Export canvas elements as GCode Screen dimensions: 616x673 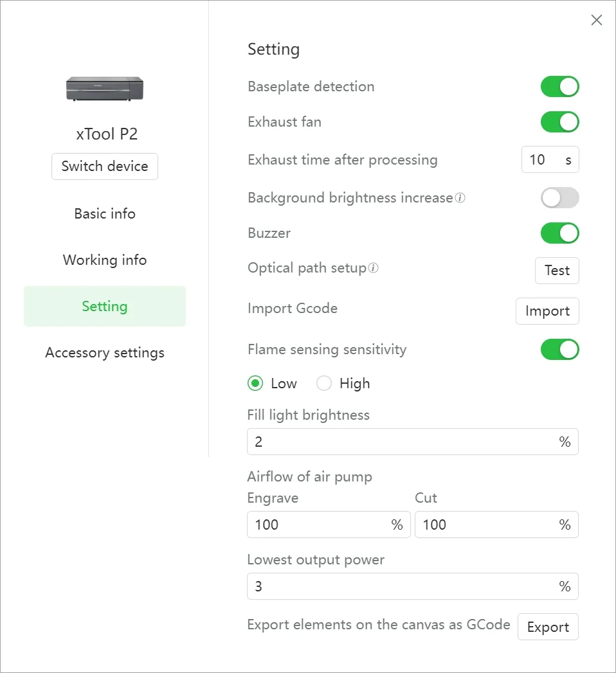(x=548, y=627)
